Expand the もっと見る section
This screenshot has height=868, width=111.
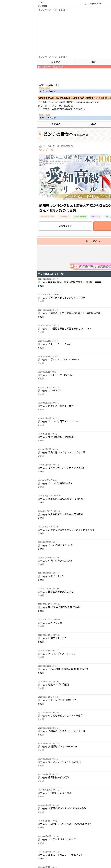point(74,241)
